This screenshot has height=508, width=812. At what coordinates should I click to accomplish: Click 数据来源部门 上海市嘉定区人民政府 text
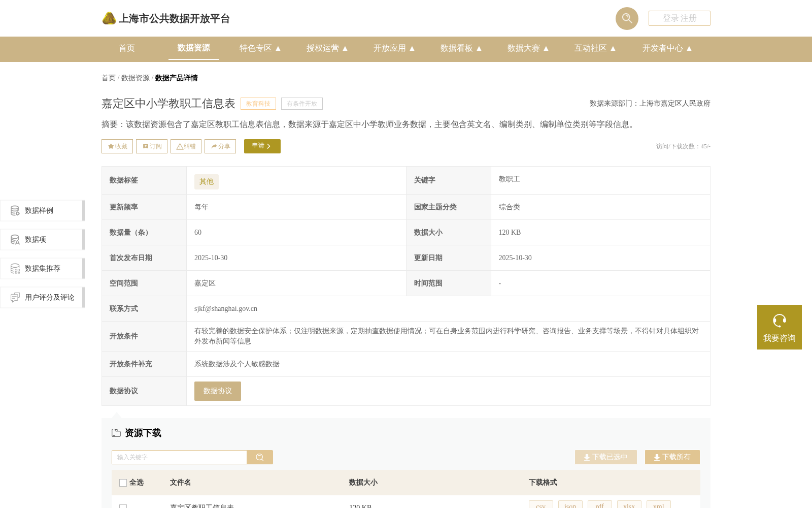pyautogui.click(x=650, y=104)
